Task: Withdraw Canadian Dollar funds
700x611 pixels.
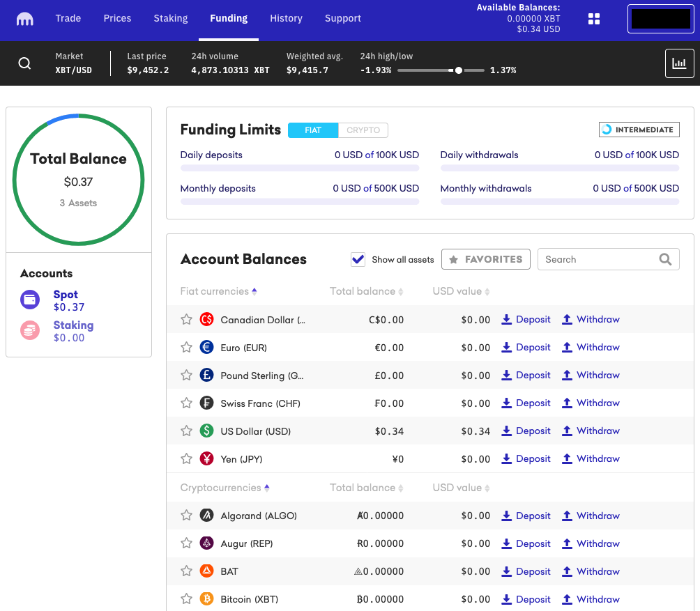Action: point(591,319)
